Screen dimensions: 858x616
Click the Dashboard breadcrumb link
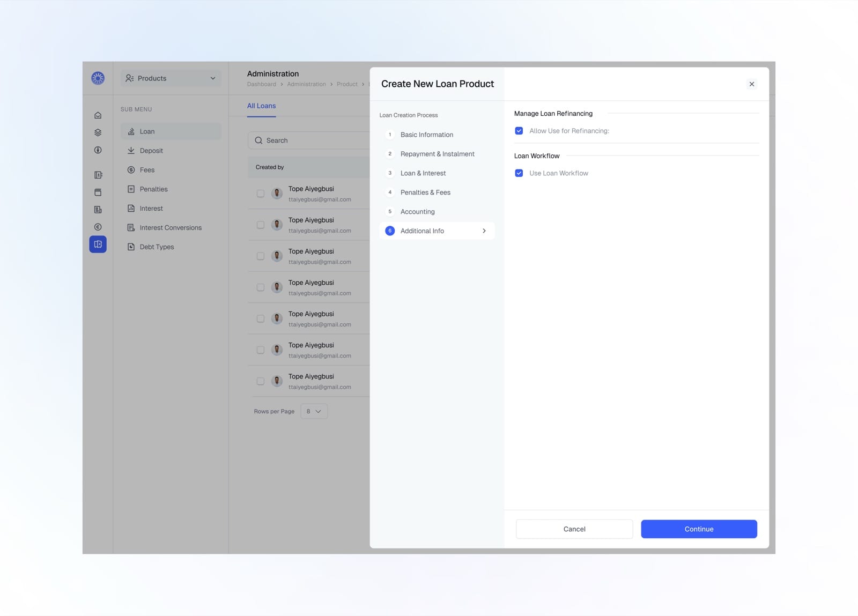261,84
